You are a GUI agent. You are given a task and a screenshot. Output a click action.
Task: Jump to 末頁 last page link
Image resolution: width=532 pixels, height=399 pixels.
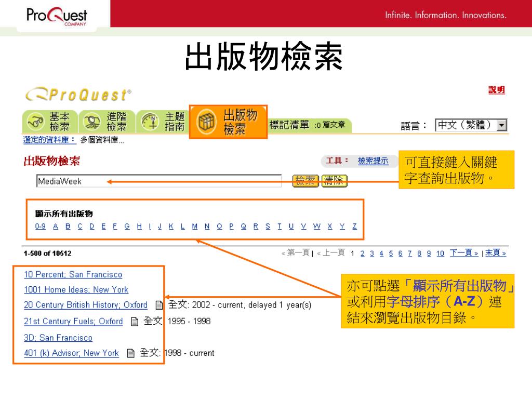pyautogui.click(x=495, y=253)
